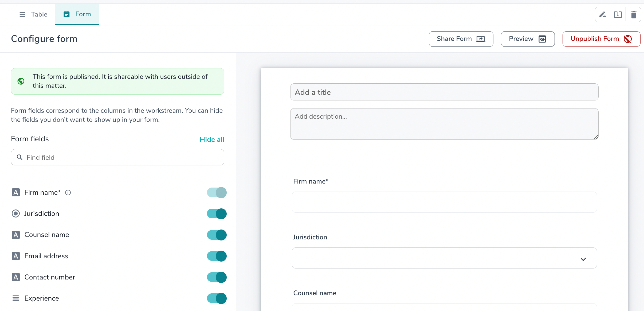644x311 pixels.
Task: Click the Unpublish Form button
Action: (601, 39)
